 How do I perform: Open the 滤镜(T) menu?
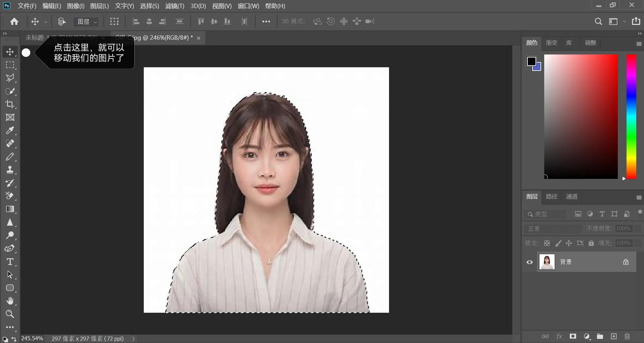[x=174, y=6]
